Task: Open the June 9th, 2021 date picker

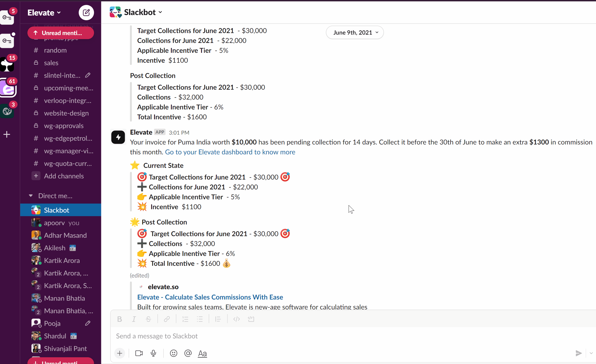Action: (355, 32)
